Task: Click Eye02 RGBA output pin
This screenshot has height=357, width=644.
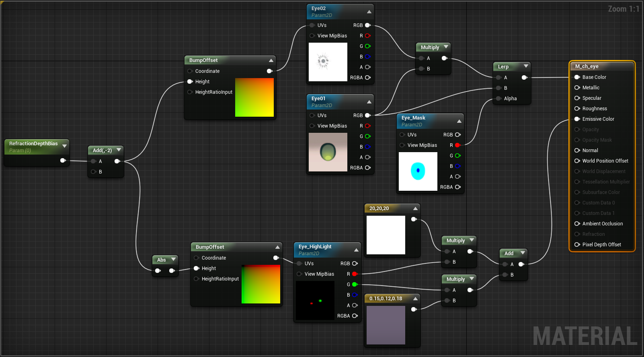Action: click(367, 78)
